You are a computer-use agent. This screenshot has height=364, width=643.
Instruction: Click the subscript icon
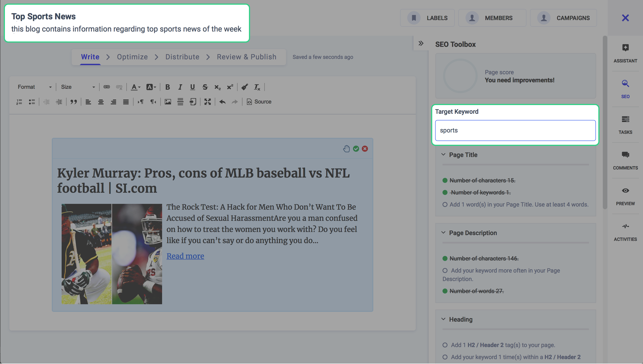217,87
